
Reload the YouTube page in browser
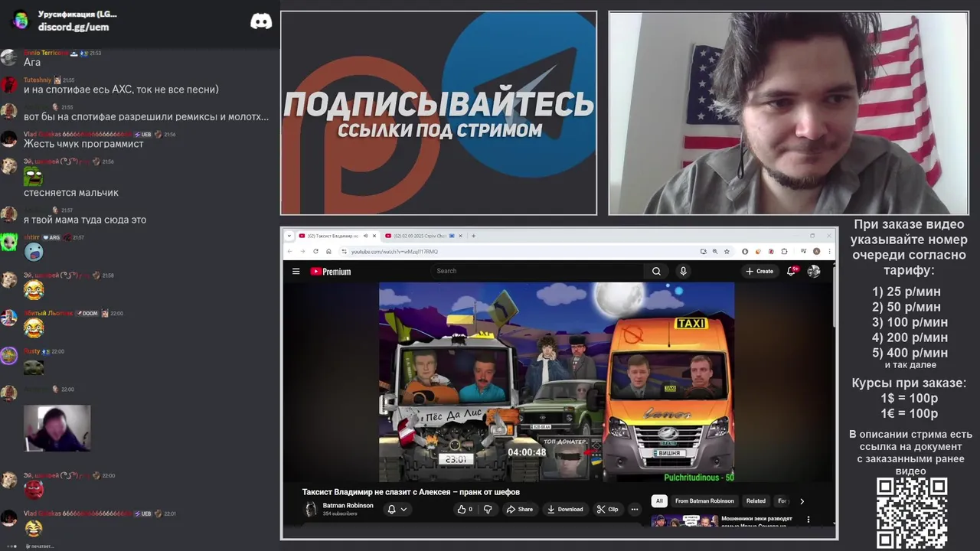point(315,251)
